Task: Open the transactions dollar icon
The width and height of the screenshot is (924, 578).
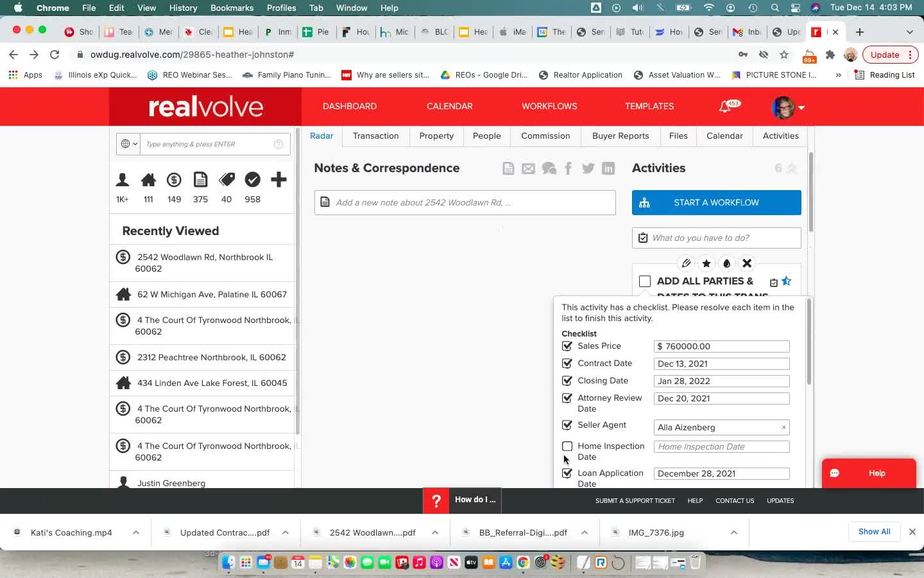Action: (x=174, y=180)
